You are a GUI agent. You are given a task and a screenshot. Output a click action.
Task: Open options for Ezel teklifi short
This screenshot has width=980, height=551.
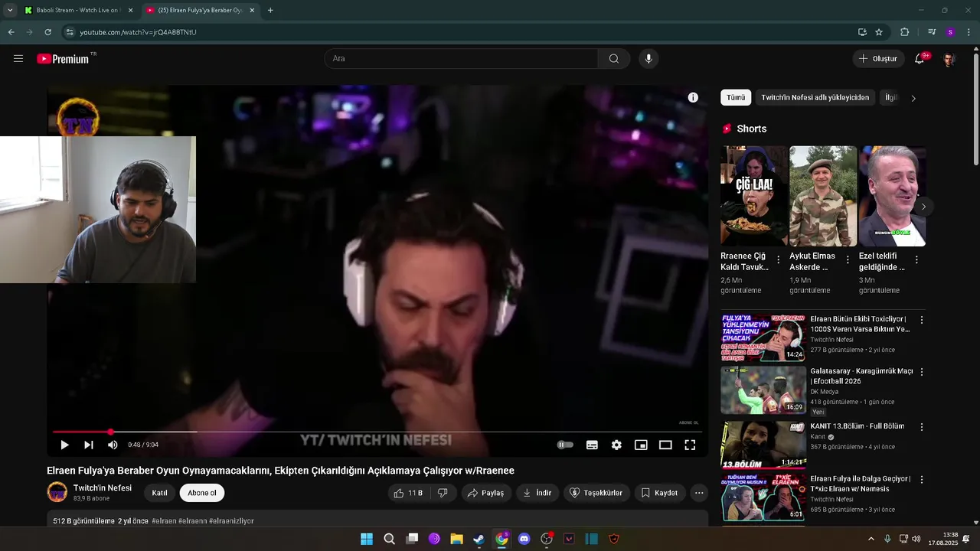click(916, 260)
